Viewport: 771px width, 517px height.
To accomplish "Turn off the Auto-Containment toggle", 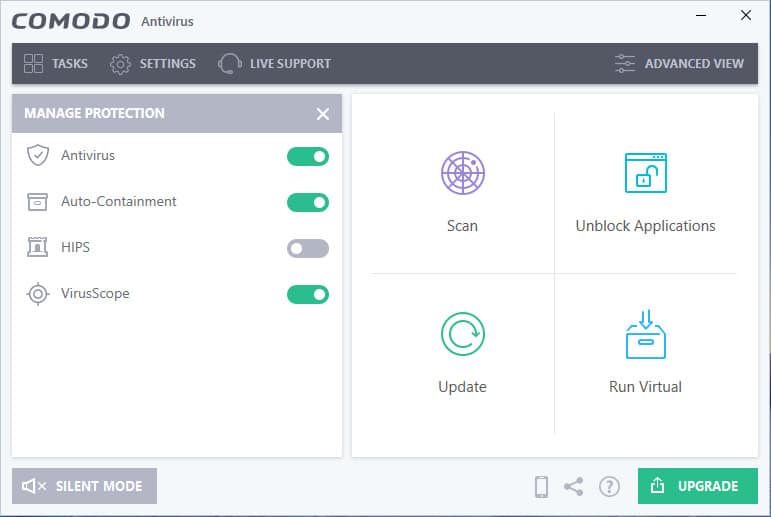I will point(308,202).
